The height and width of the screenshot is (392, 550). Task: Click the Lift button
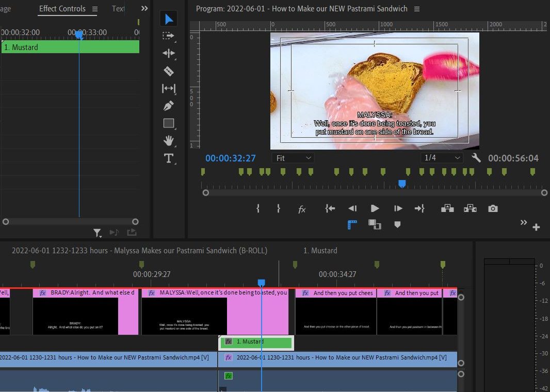pyautogui.click(x=447, y=208)
